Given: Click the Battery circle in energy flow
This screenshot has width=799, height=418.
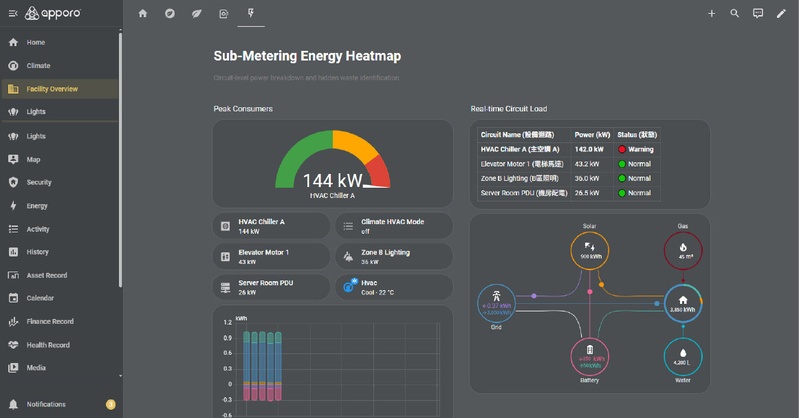Looking at the screenshot, I should coord(590,357).
